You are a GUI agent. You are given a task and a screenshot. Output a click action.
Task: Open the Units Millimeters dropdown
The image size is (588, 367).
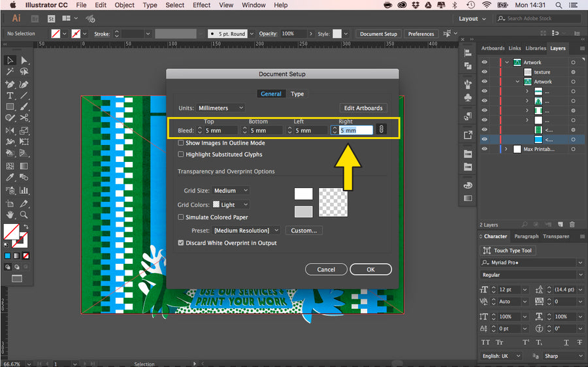221,108
